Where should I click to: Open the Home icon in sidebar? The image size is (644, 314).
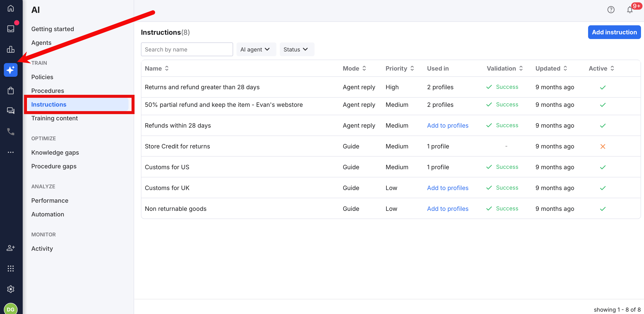tap(10, 9)
